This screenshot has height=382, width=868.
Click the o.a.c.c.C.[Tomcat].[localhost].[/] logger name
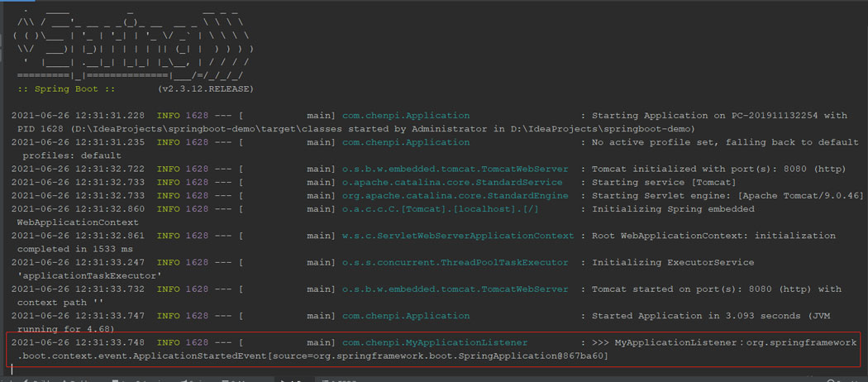[x=440, y=209]
